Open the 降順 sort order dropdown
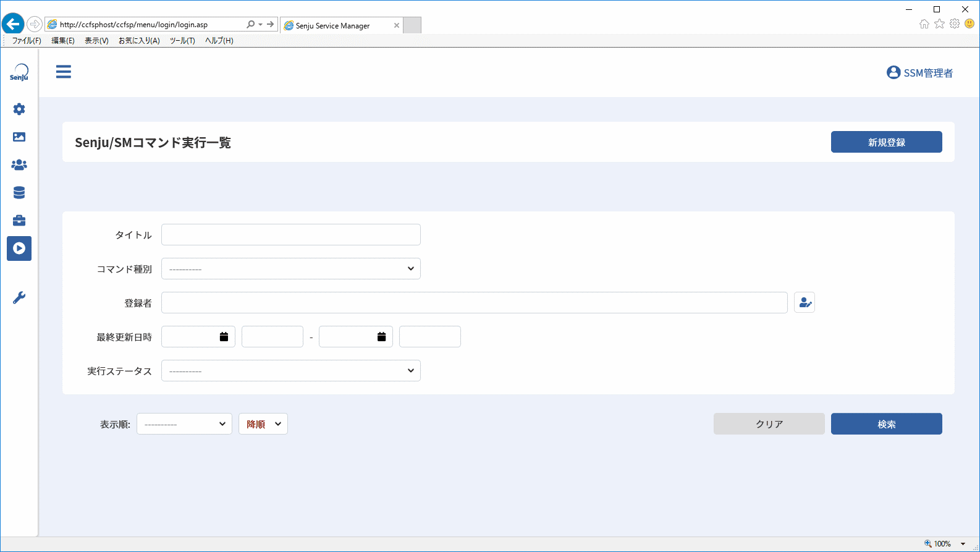Screen dimensions: 980x552 coord(263,424)
